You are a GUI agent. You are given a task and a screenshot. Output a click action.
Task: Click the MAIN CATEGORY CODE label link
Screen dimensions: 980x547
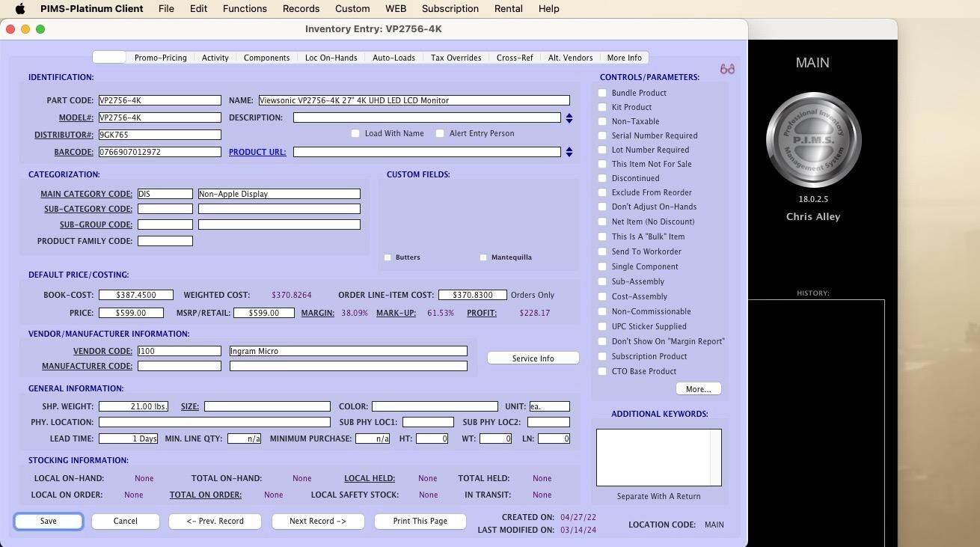[87, 194]
